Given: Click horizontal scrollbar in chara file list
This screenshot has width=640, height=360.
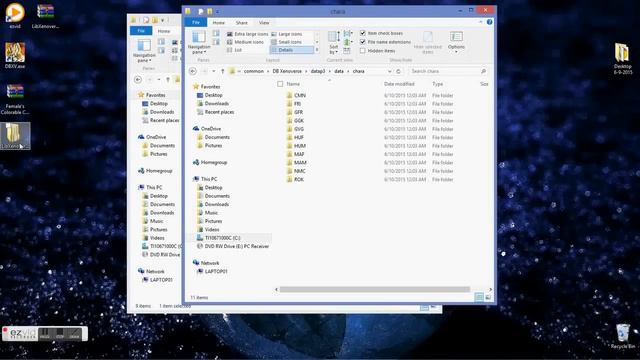Looking at the screenshot, I should pyautogui.click(x=374, y=289).
